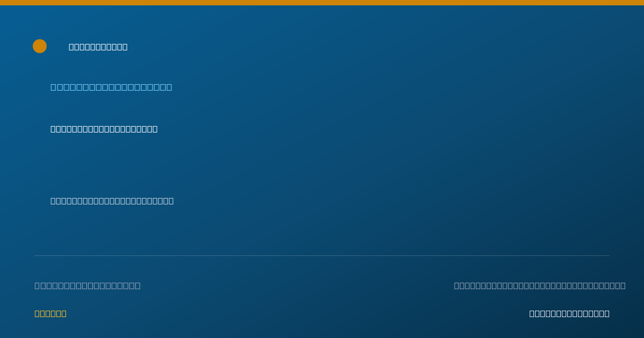Click the muted gray caption above yellow label
This screenshot has height=338, width=644.
[87, 285]
